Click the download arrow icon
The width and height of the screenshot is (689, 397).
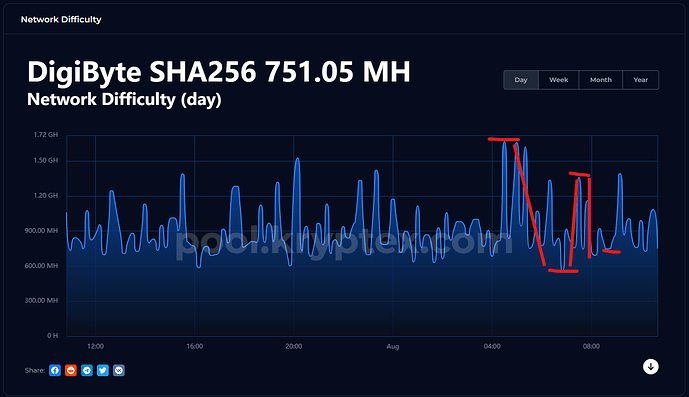pos(651,366)
